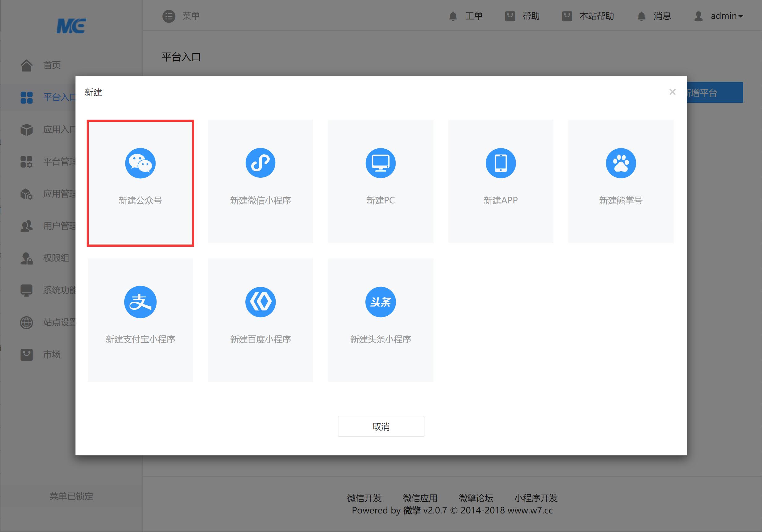Click the 新增平台 blue button
Viewport: 762px width, 532px height.
(x=715, y=92)
